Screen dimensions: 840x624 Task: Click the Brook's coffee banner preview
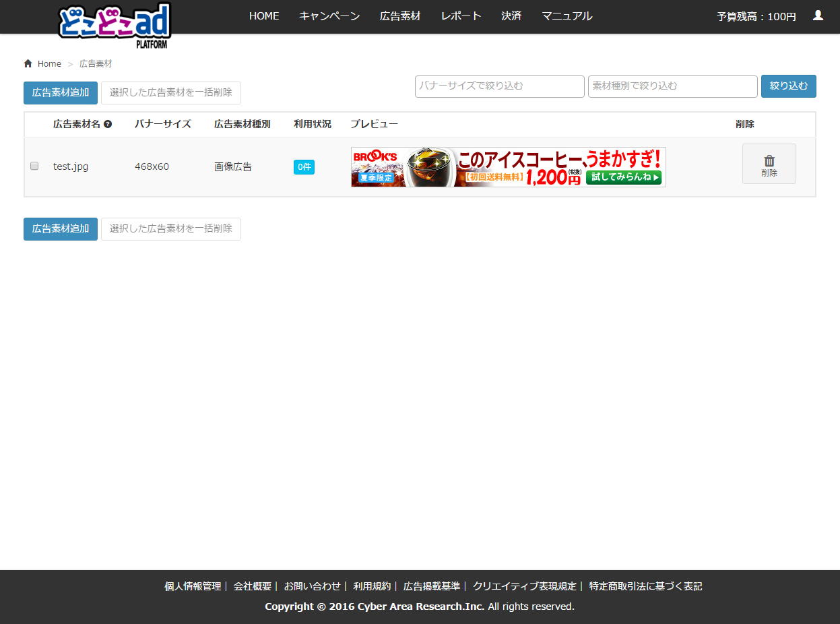(509, 167)
